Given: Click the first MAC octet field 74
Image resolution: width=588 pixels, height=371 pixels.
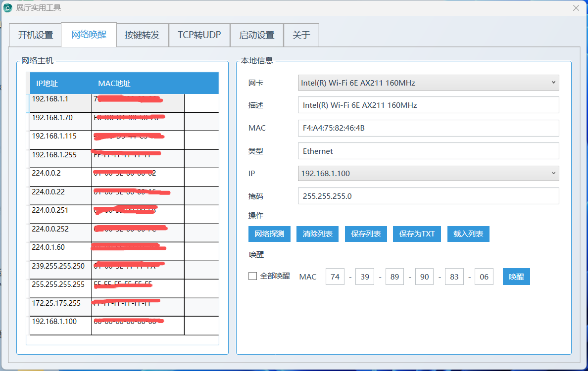Looking at the screenshot, I should click(x=335, y=277).
